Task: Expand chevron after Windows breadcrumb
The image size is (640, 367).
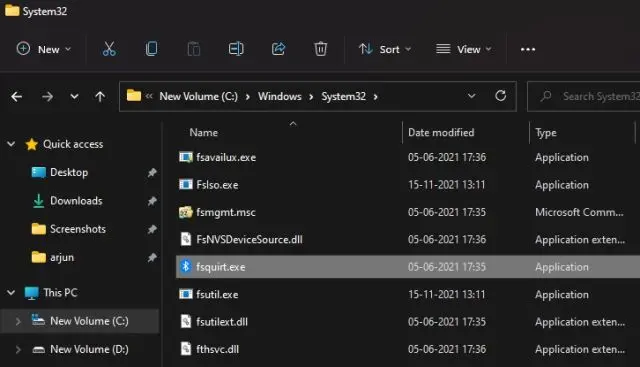Action: click(311, 97)
